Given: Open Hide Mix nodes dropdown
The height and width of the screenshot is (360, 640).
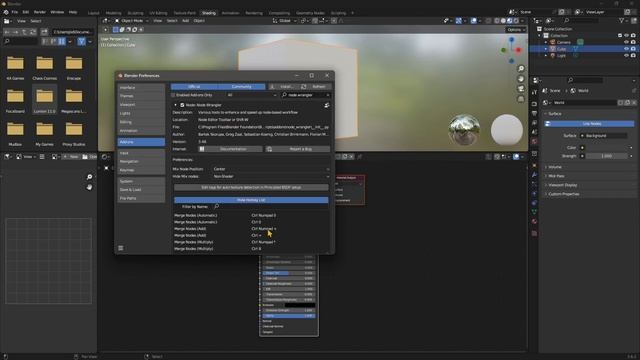Looking at the screenshot, I should pos(271,176).
